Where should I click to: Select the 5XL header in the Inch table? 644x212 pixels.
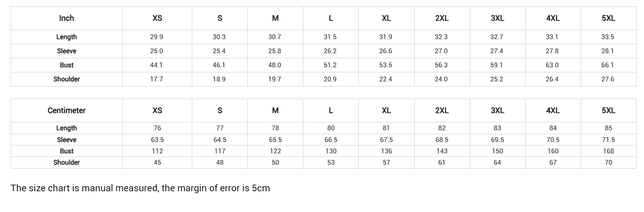(x=608, y=18)
